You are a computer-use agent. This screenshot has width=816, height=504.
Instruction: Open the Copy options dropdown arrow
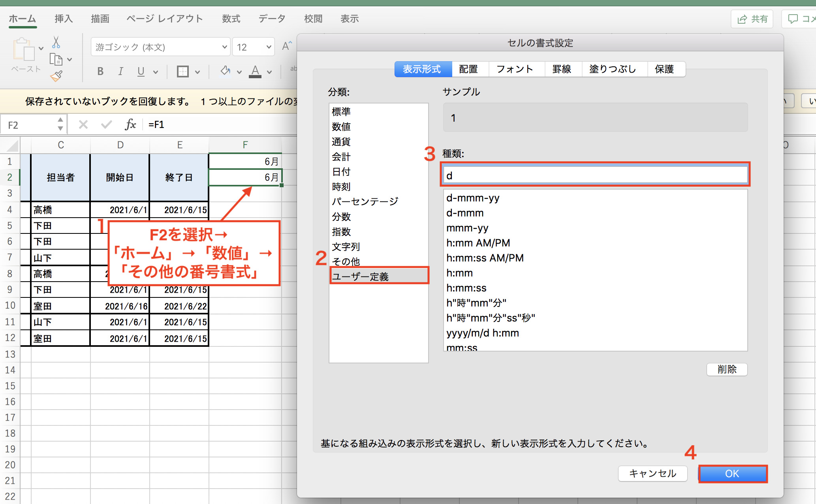coord(70,60)
